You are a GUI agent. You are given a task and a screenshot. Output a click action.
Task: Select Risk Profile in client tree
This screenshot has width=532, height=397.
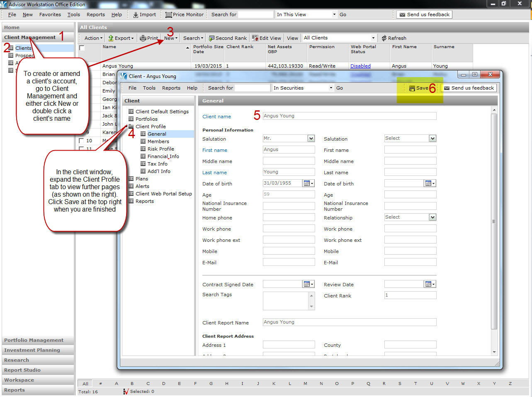160,149
